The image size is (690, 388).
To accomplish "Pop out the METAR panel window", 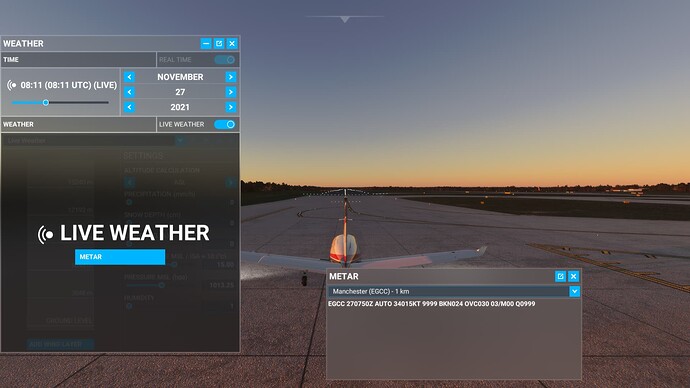I will 560,276.
